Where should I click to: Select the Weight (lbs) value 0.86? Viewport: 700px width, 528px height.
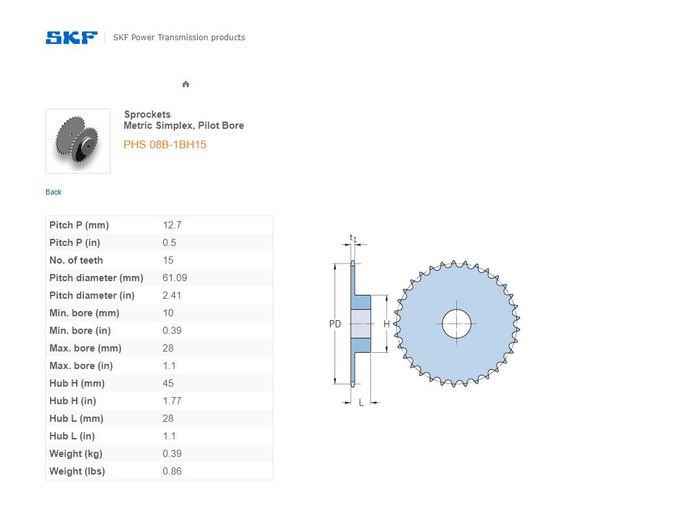(175, 471)
